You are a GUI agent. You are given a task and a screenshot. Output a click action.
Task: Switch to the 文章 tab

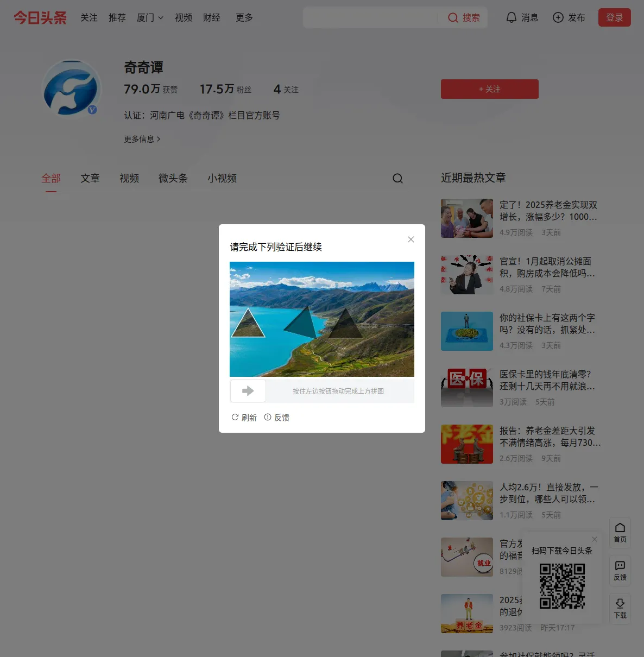pos(90,178)
